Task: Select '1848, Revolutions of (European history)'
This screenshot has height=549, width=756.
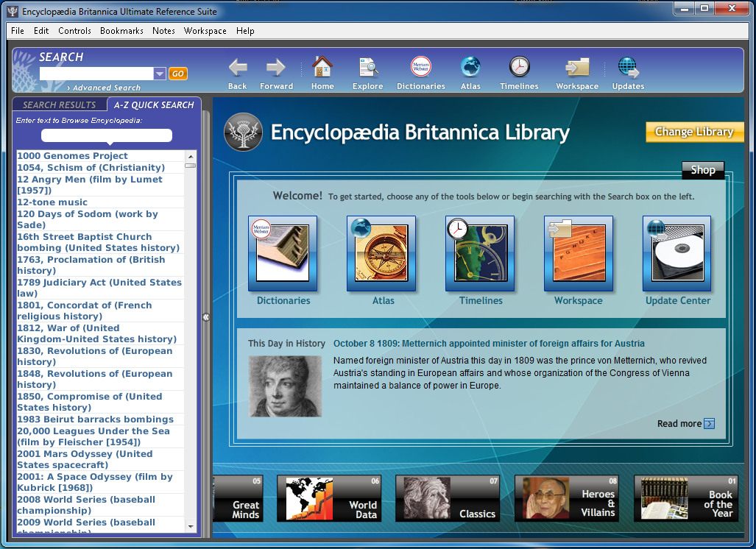Action: click(x=100, y=379)
